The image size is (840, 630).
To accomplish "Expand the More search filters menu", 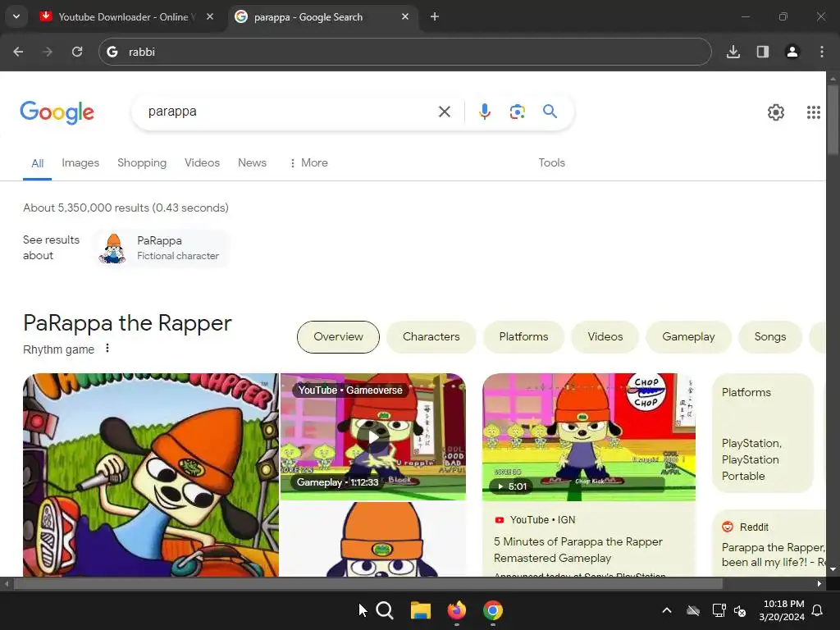I will point(308,163).
